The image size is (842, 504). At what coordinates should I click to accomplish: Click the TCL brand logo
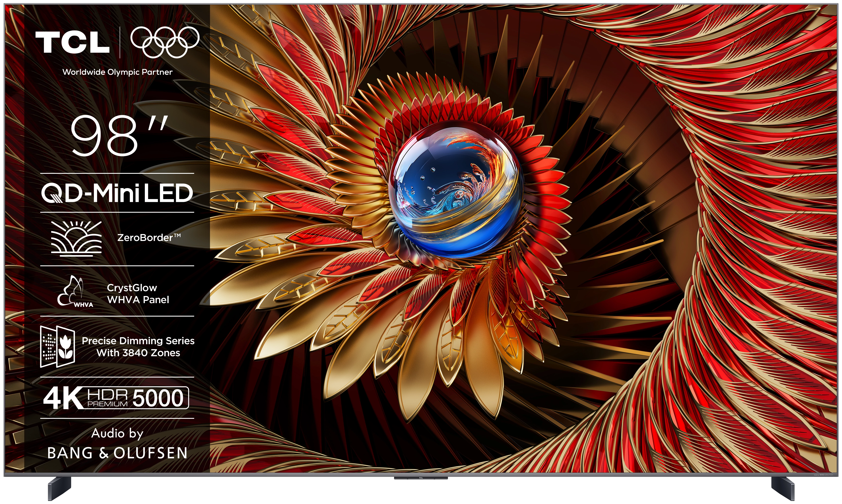[72, 42]
